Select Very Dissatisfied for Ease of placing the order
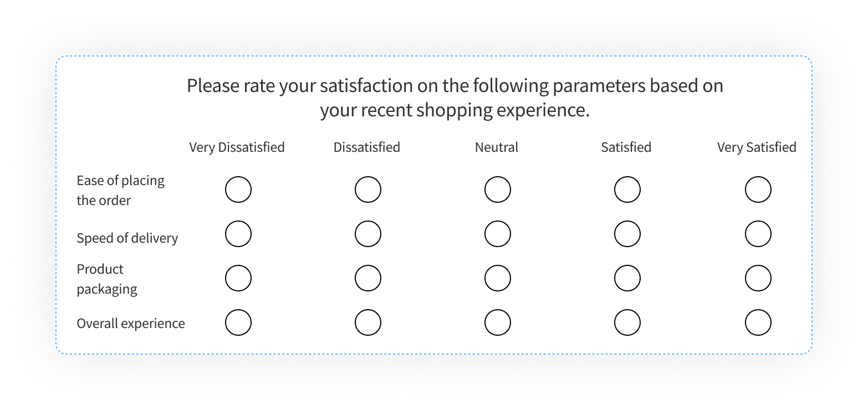Viewport: 868px width, 410px height. [x=238, y=189]
